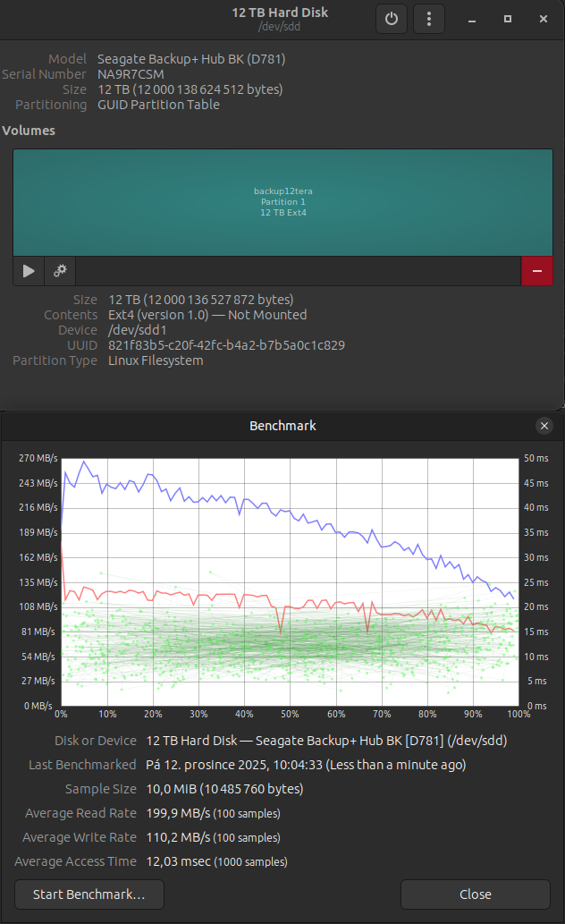Select the backup12tera partition volume block
Screen dimensions: 565x924
coord(282,202)
